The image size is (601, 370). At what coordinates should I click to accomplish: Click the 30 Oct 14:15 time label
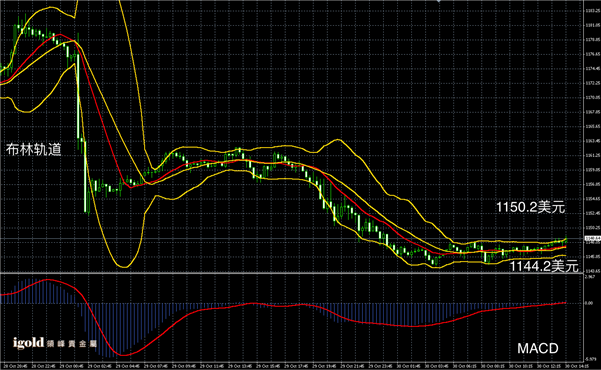click(x=578, y=366)
